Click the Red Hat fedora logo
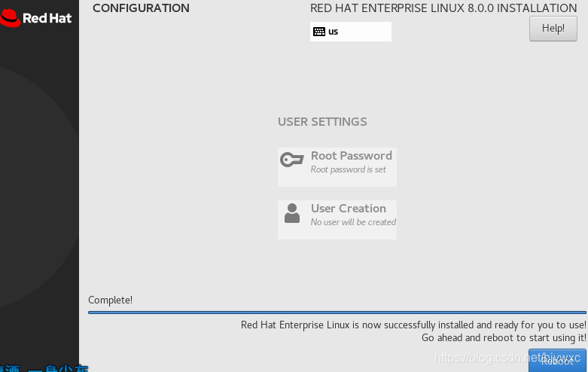Viewport: 588px width, 372px height. point(10,18)
